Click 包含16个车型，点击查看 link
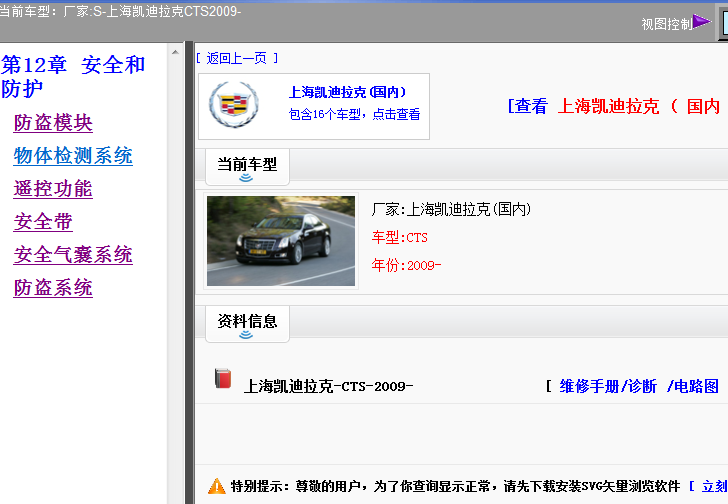Viewport: 728px width, 504px height. [355, 114]
